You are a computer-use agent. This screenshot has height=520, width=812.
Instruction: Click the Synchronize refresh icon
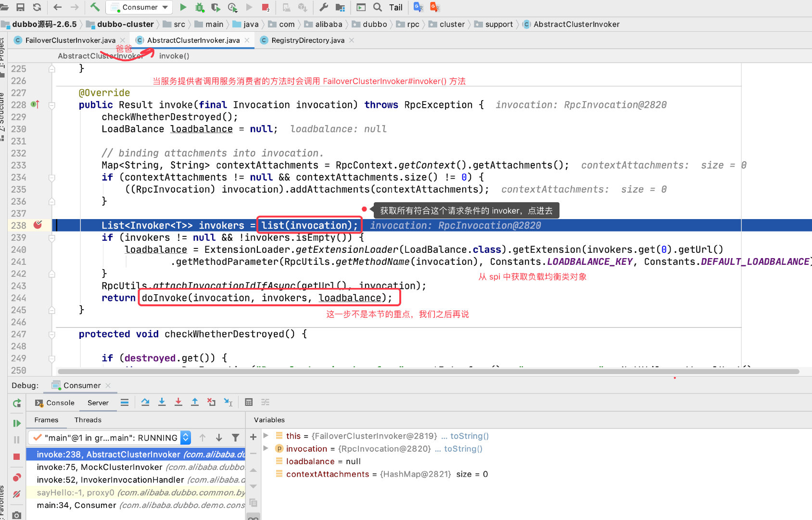point(37,7)
